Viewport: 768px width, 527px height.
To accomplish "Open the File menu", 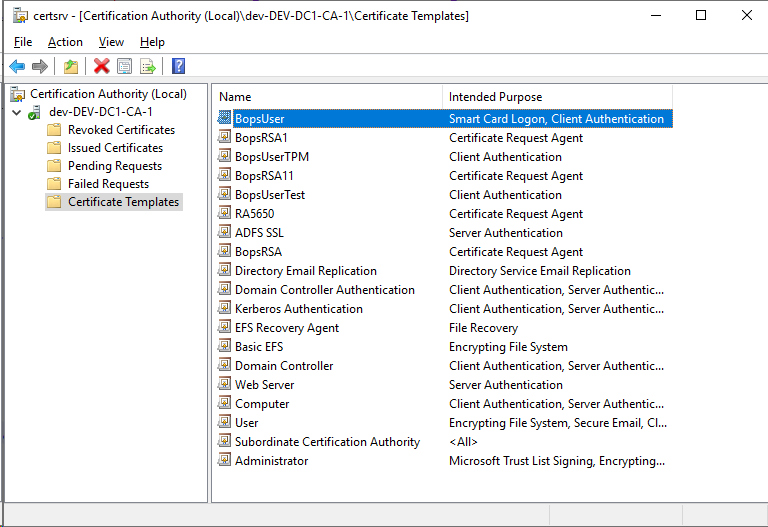I will (x=23, y=42).
